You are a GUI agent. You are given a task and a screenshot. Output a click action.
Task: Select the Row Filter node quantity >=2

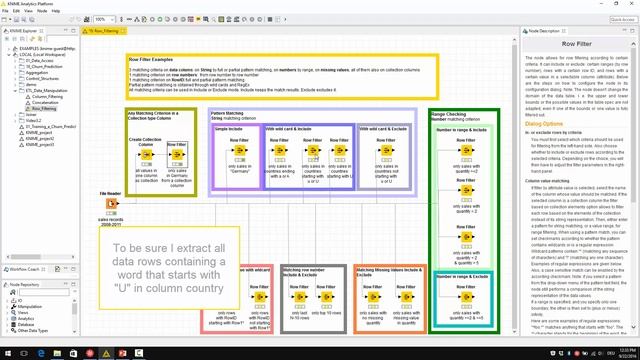click(466, 151)
